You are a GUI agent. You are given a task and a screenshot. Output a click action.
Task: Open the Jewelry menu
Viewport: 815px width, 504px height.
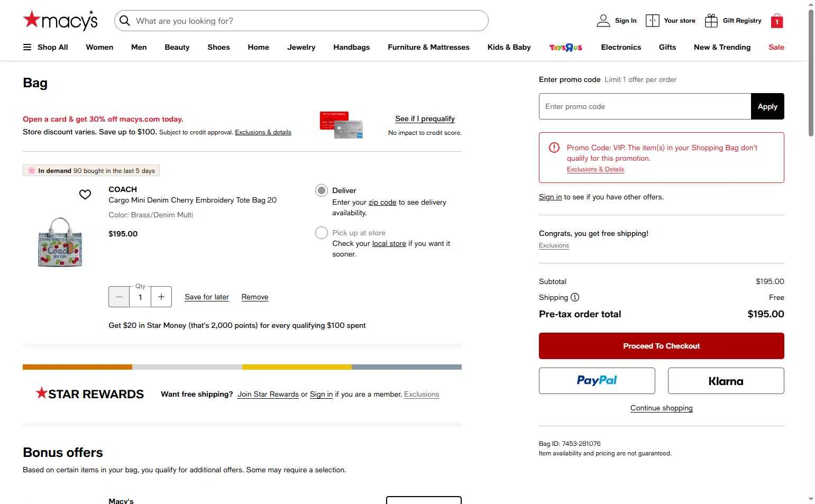(301, 47)
